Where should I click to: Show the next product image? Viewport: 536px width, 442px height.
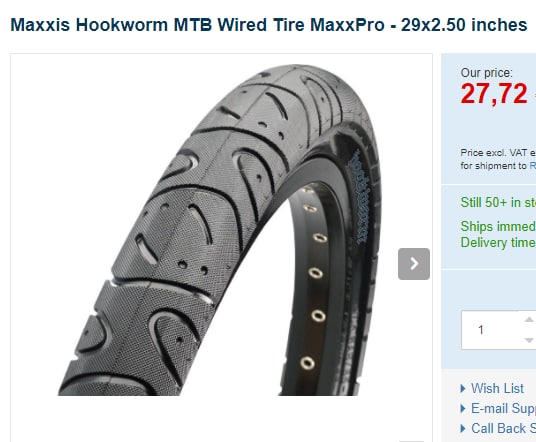pyautogui.click(x=414, y=264)
